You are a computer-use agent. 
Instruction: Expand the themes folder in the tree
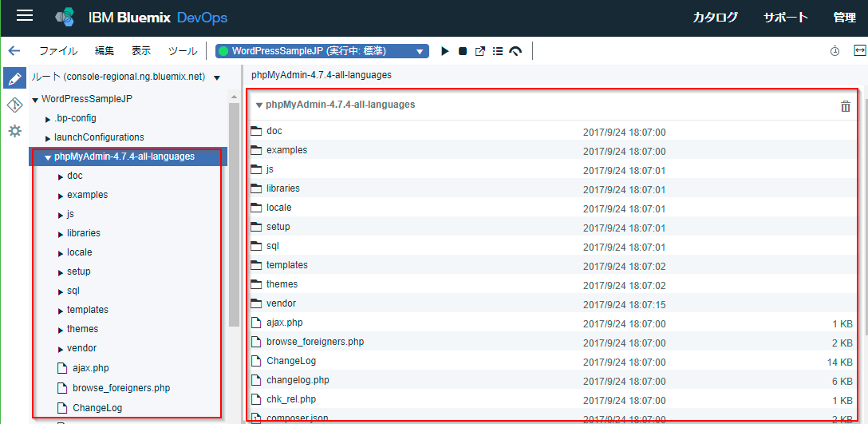coord(61,330)
